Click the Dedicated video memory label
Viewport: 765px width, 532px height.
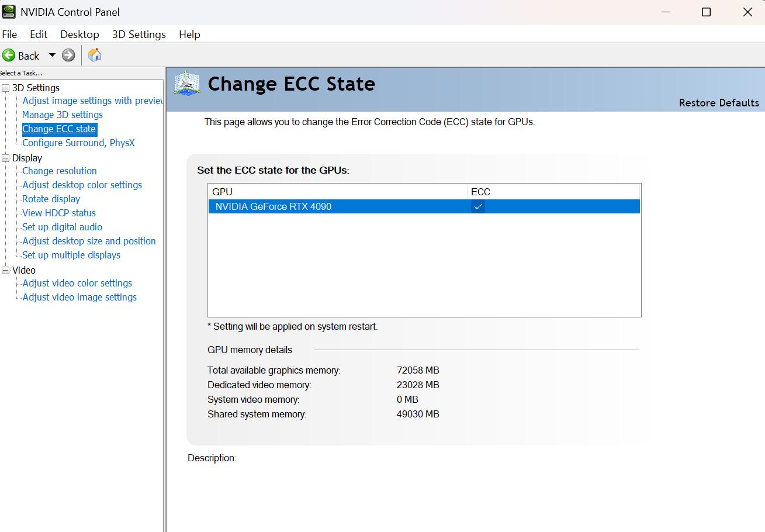click(259, 385)
